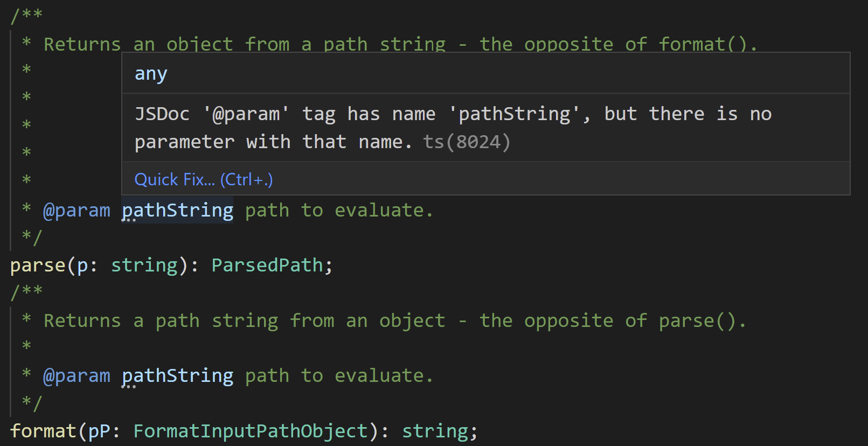Click parameter pP in format signature
This screenshot has width=868, height=446.
coord(99,431)
